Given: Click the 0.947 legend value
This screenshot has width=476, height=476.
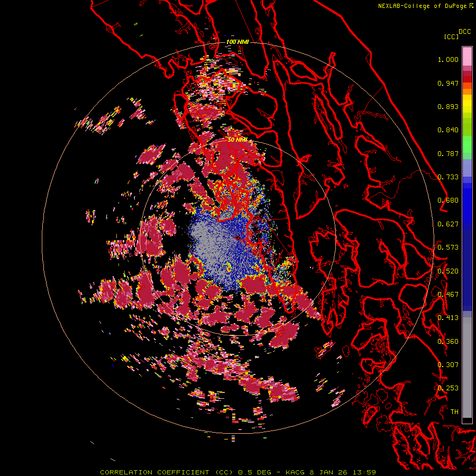Looking at the screenshot, I should coord(448,83).
